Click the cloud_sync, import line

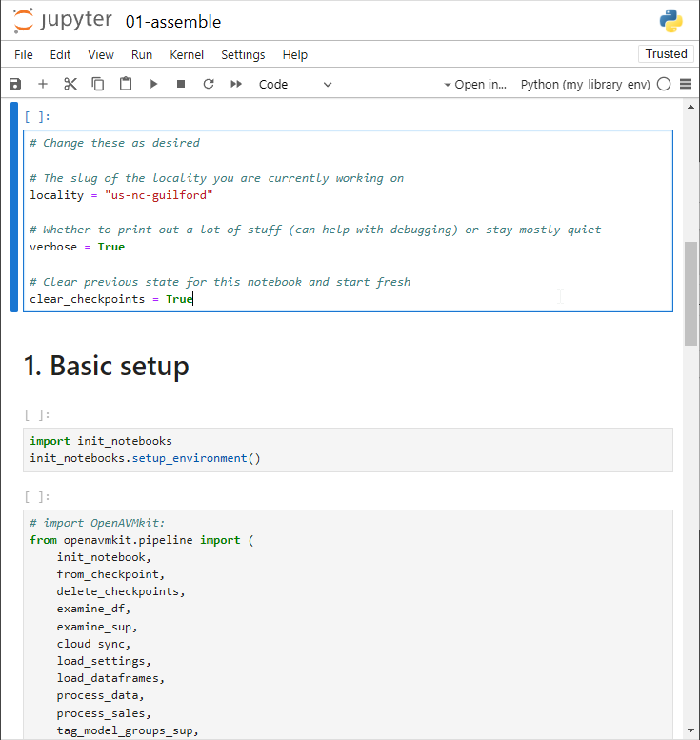click(93, 644)
